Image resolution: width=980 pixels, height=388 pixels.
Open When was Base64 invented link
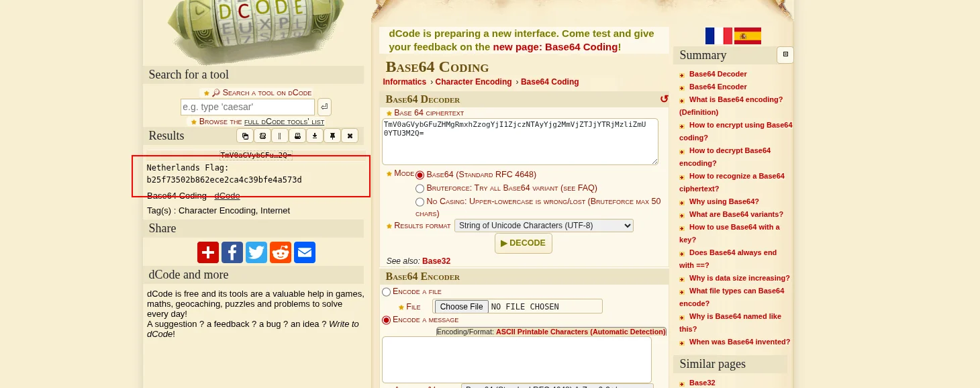coord(740,342)
